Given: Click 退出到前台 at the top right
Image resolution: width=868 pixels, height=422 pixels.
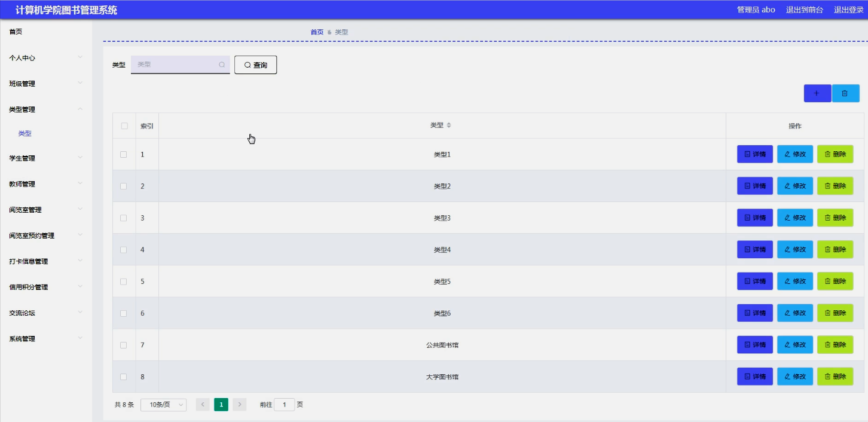Looking at the screenshot, I should point(803,10).
